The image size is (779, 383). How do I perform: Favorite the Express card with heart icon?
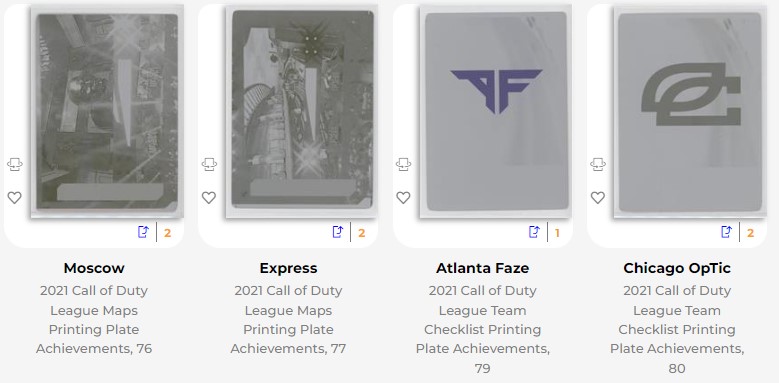[x=209, y=198]
